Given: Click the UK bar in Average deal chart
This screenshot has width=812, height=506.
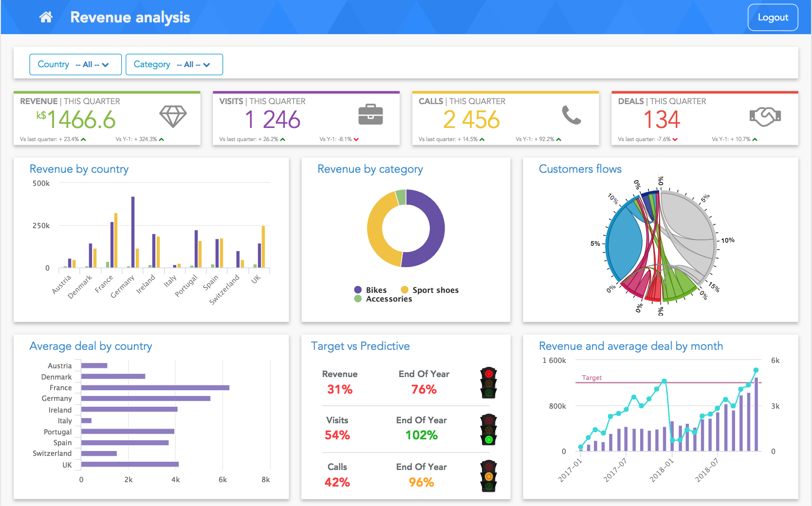Looking at the screenshot, I should pos(130,465).
